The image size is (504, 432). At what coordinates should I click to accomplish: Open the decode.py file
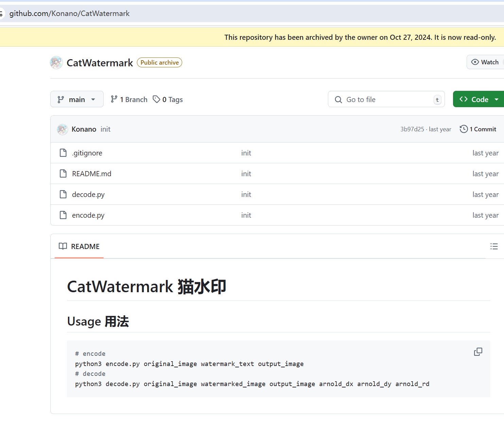click(88, 195)
